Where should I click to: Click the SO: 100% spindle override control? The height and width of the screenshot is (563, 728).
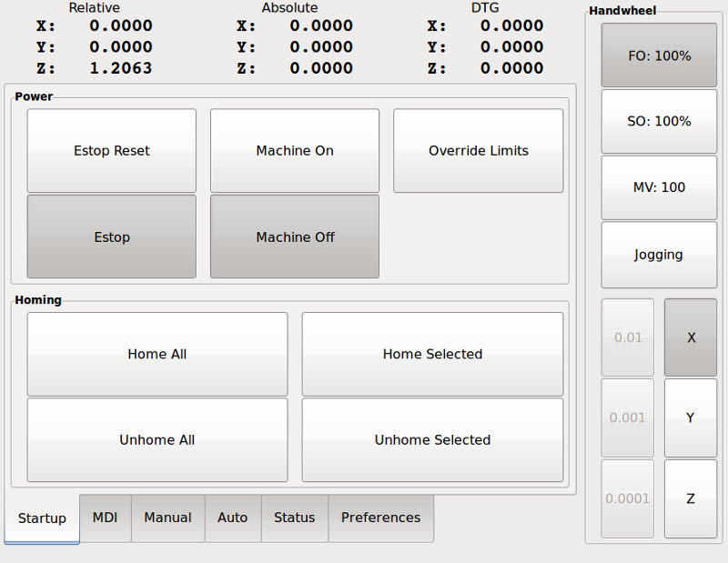[658, 120]
